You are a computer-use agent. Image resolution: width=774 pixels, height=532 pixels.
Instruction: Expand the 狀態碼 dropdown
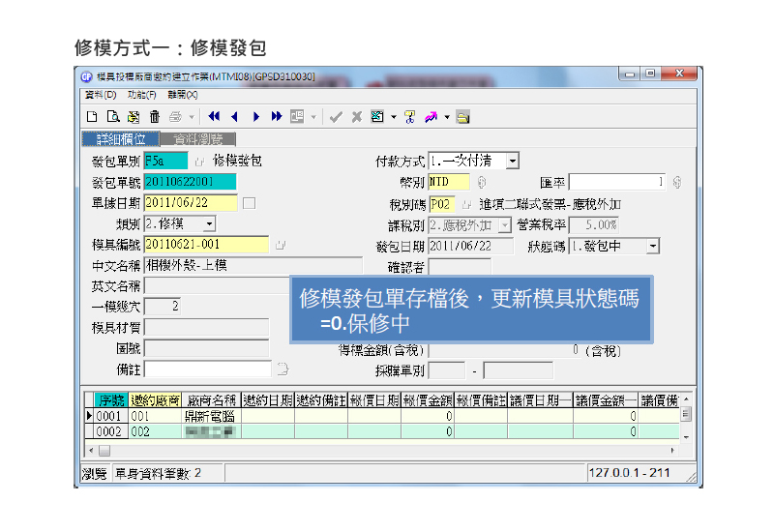[x=652, y=247]
